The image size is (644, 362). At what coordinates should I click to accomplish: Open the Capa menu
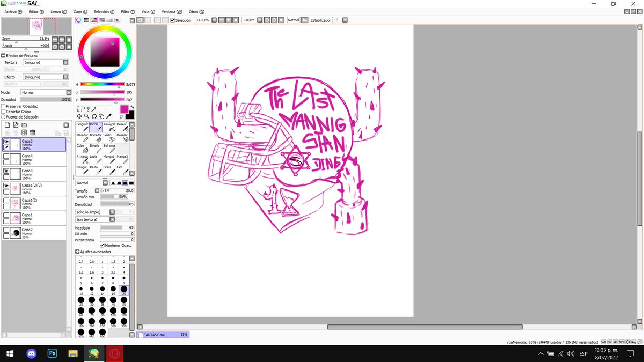click(80, 11)
